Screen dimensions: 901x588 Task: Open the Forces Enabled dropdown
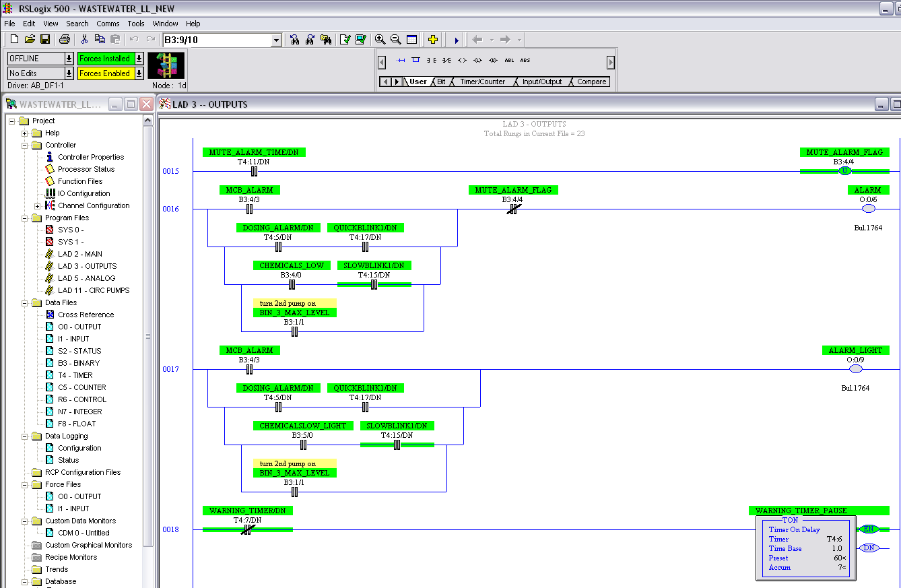tap(139, 73)
